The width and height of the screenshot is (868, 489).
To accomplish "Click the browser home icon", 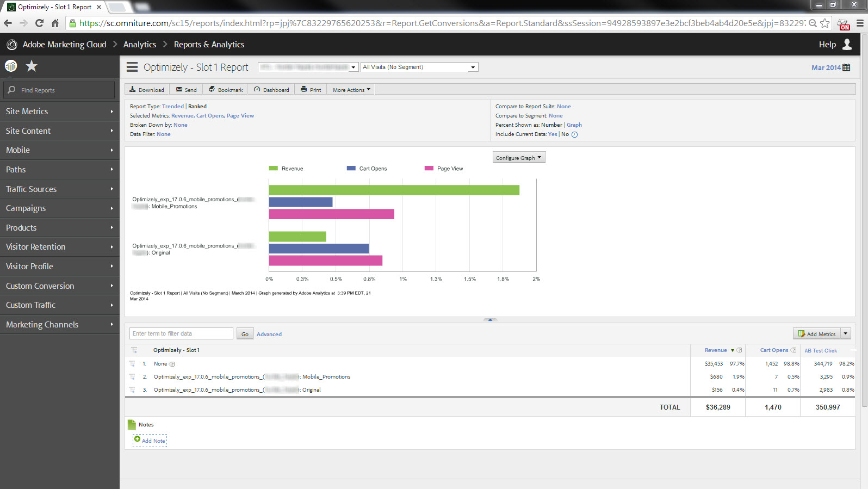I will tap(55, 23).
